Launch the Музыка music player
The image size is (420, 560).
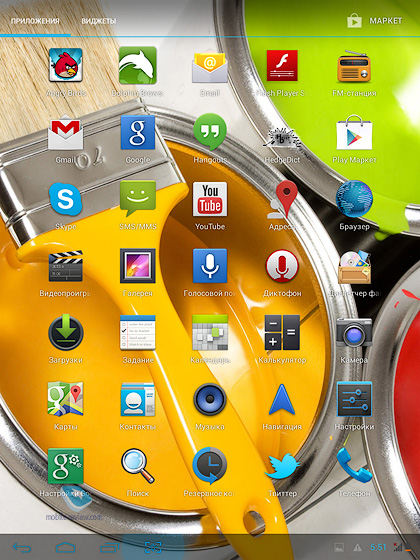210,399
